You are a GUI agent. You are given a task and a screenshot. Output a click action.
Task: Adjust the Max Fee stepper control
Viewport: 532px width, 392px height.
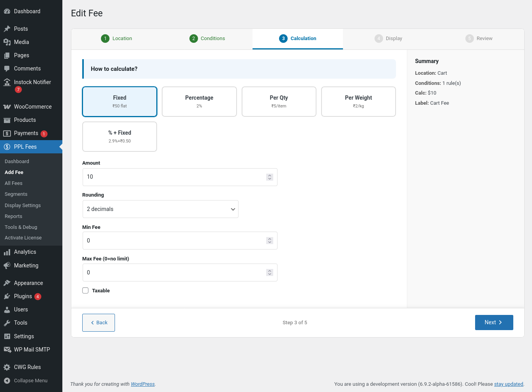[270, 272]
